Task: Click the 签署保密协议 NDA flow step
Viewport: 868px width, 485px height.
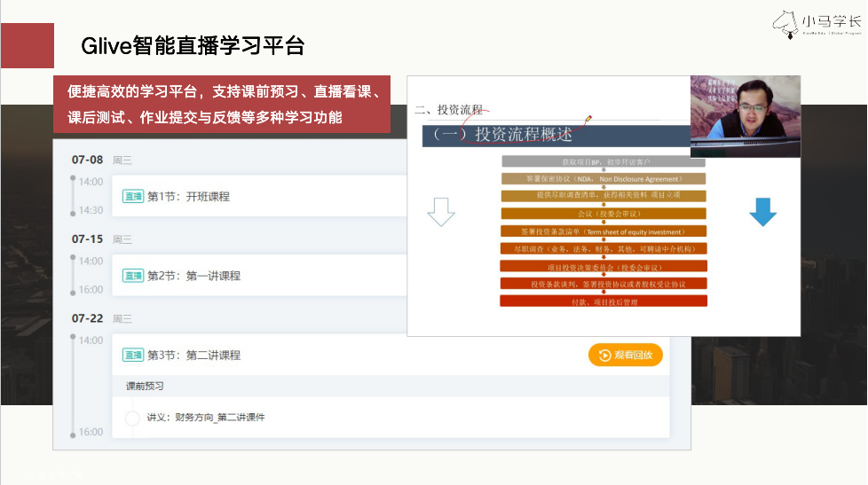Action: (604, 178)
